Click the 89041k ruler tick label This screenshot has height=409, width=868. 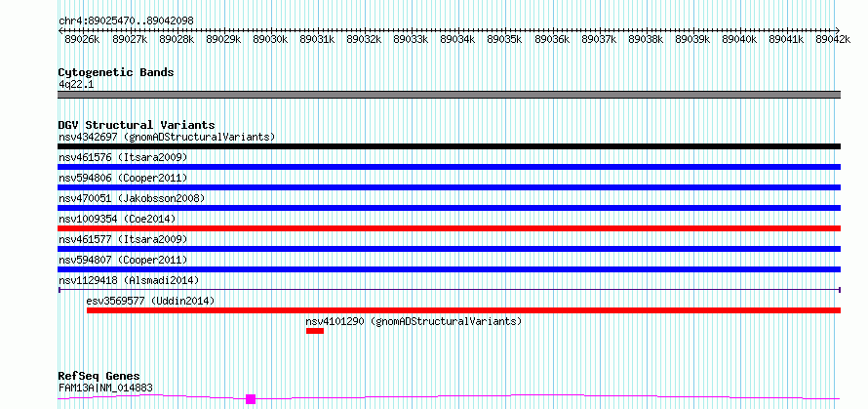click(786, 39)
